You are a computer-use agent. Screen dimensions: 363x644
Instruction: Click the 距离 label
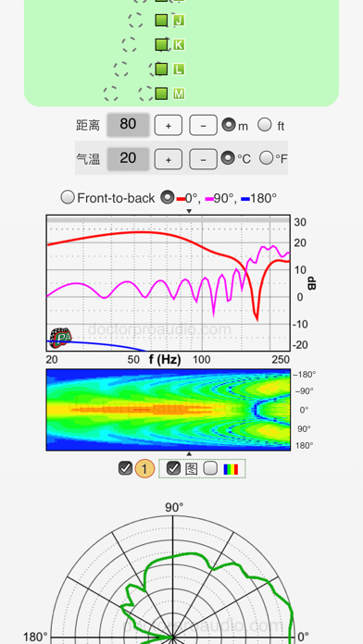point(88,125)
